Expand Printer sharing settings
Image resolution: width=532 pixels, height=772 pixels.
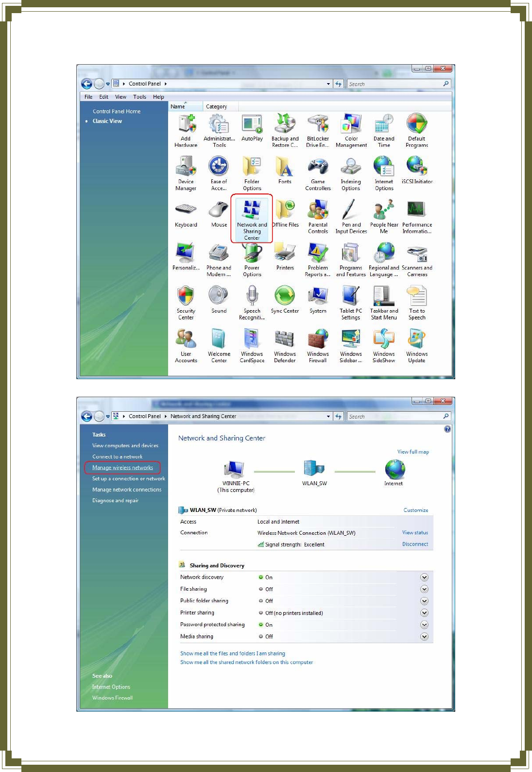pos(424,613)
